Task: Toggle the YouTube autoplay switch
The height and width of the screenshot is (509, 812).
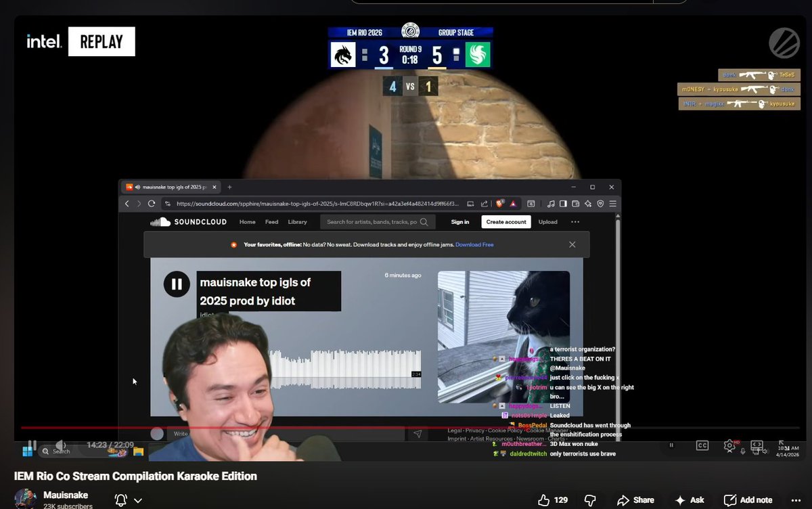Action: click(x=671, y=445)
